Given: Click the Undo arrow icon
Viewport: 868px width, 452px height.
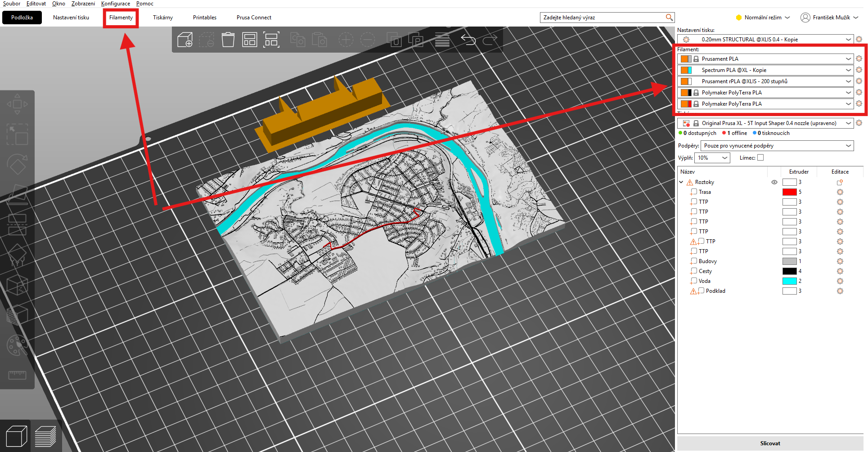Looking at the screenshot, I should [468, 40].
